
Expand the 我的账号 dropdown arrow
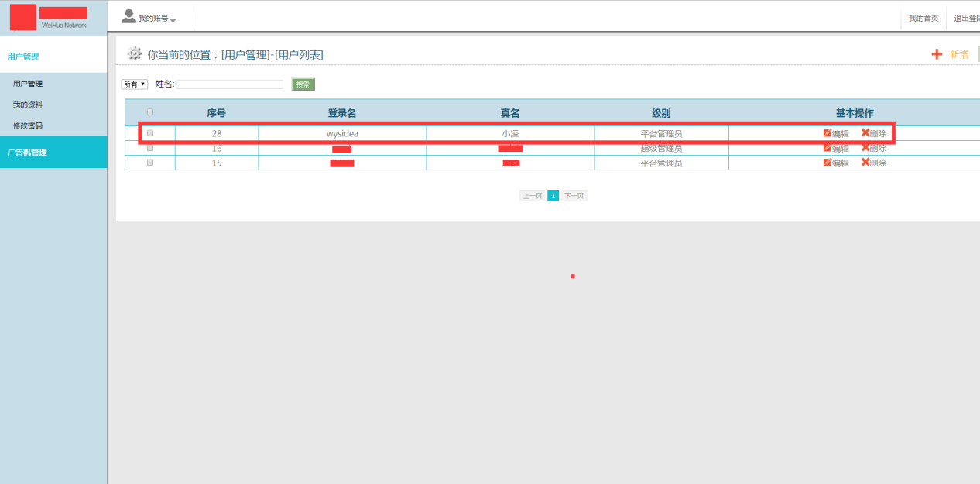click(x=173, y=20)
